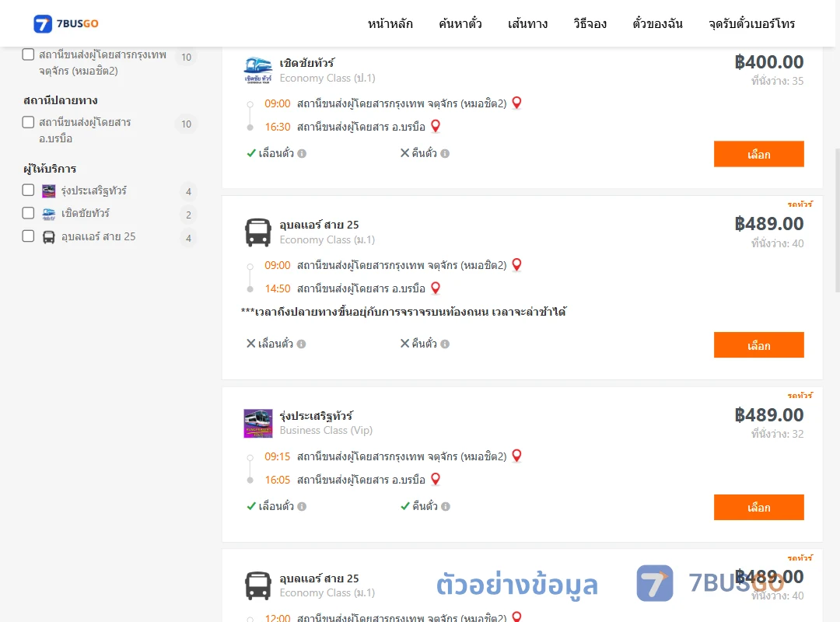
Task: Open the จุดรับตั๋วเบอร์โทร menu item
Action: (x=751, y=23)
